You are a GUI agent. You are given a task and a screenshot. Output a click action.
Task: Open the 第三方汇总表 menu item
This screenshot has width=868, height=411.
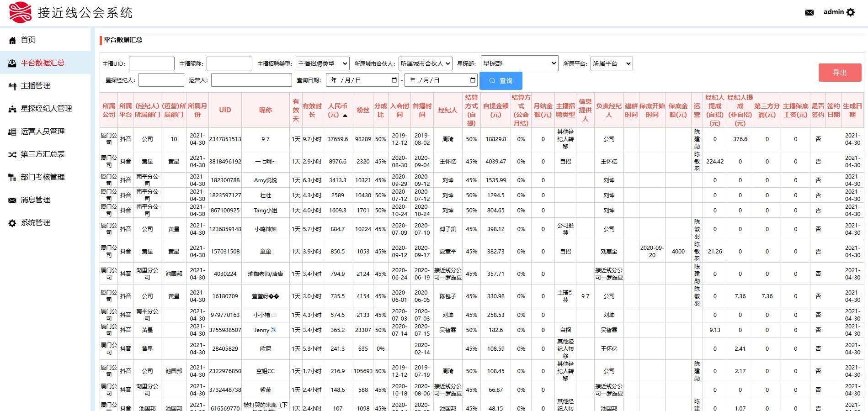click(x=45, y=154)
